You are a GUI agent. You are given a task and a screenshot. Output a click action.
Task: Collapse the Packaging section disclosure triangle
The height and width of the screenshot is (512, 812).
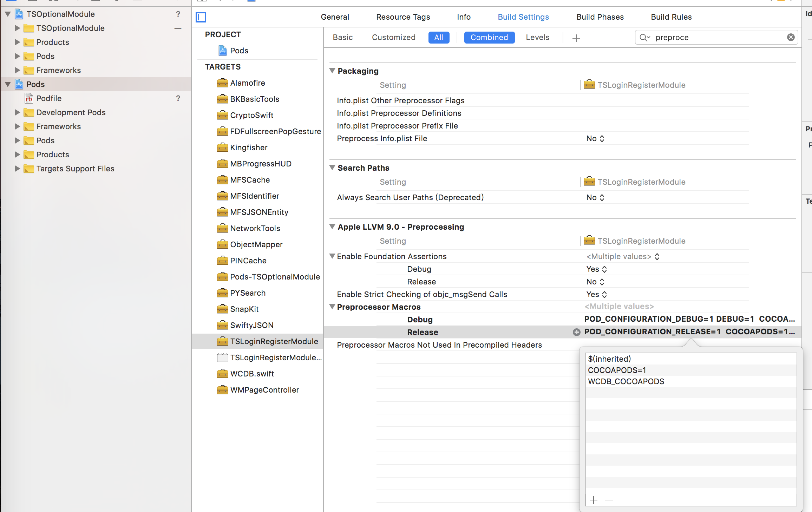[x=332, y=71]
